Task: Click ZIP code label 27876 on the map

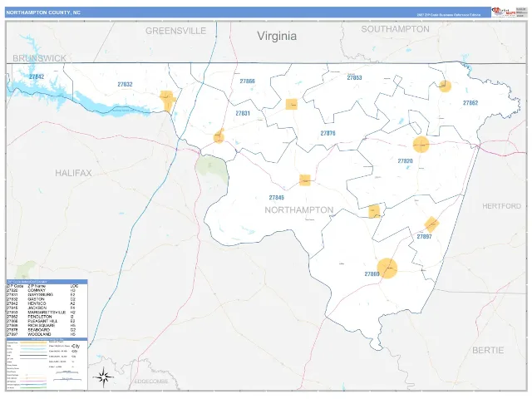Action: pos(328,133)
